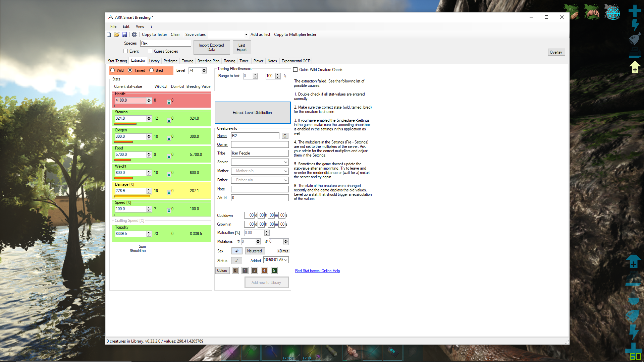Open settings with the gear icon
This screenshot has height=362, width=644.
click(134, 35)
